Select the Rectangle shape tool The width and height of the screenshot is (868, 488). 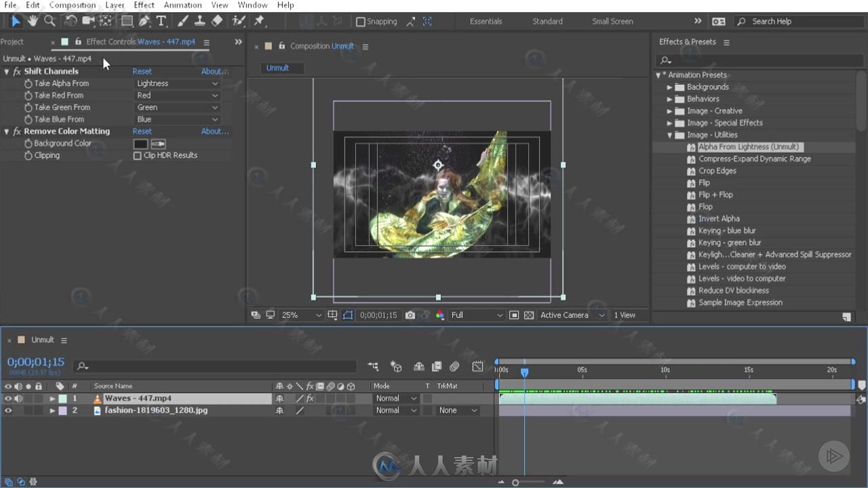[127, 21]
